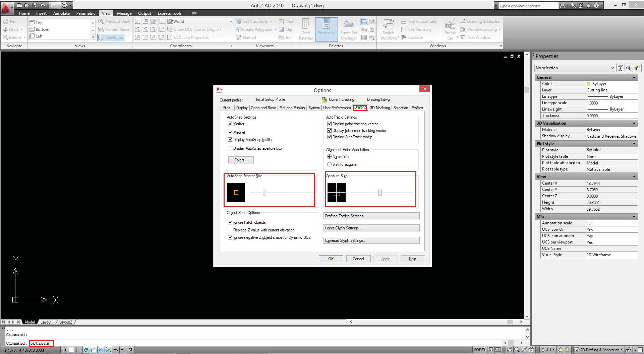
Task: Click the Aperture Size slider handle
Action: pos(380,192)
